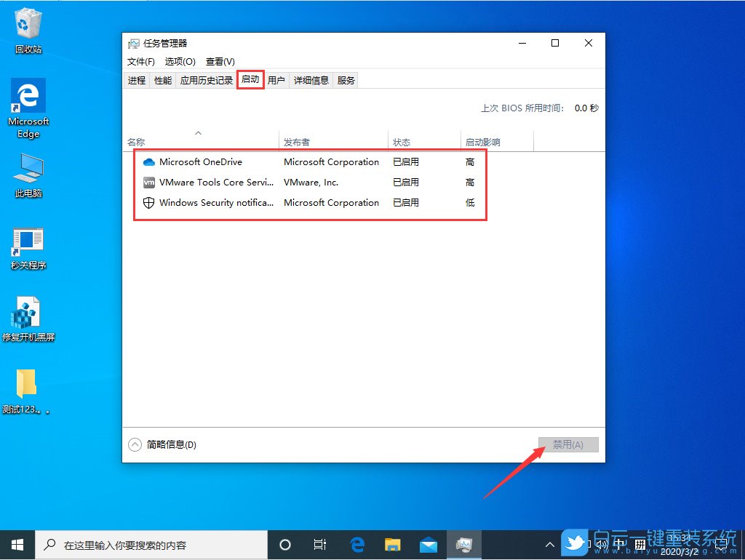Open the 选项(O) menu
The height and width of the screenshot is (560, 745).
tap(178, 61)
